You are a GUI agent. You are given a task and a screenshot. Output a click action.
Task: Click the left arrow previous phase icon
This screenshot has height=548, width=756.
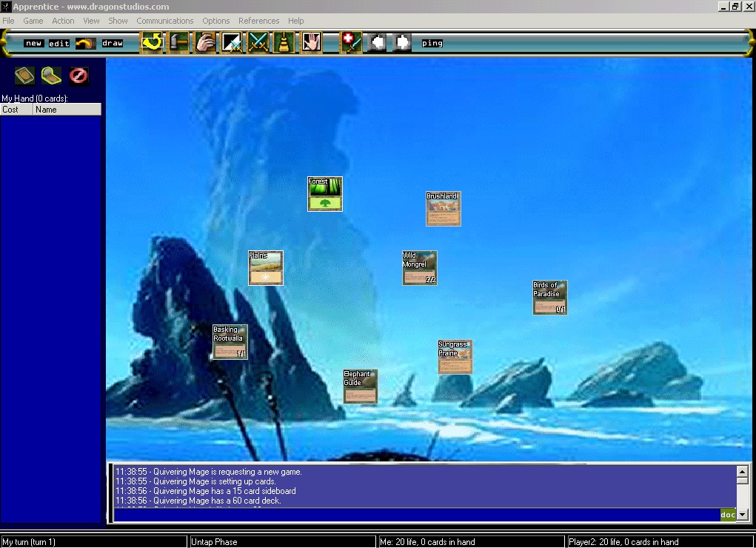click(377, 42)
